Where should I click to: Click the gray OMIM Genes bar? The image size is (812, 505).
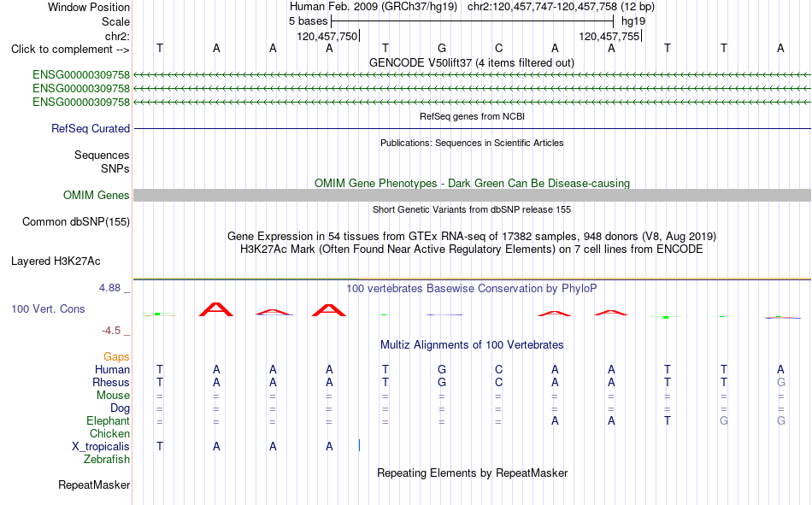coord(473,196)
